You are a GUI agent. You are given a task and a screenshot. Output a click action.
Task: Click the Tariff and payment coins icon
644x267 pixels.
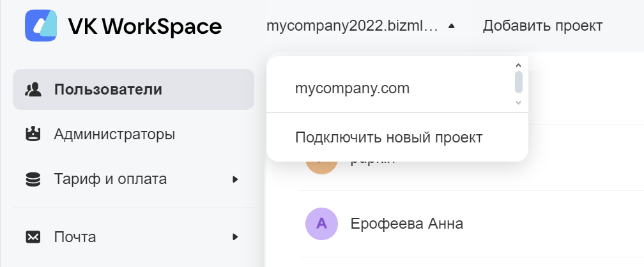33,179
